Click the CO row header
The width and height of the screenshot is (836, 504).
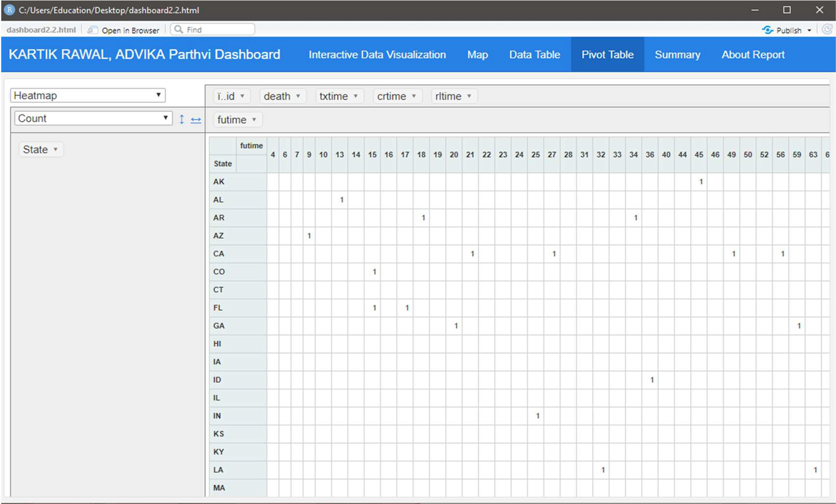click(x=238, y=272)
